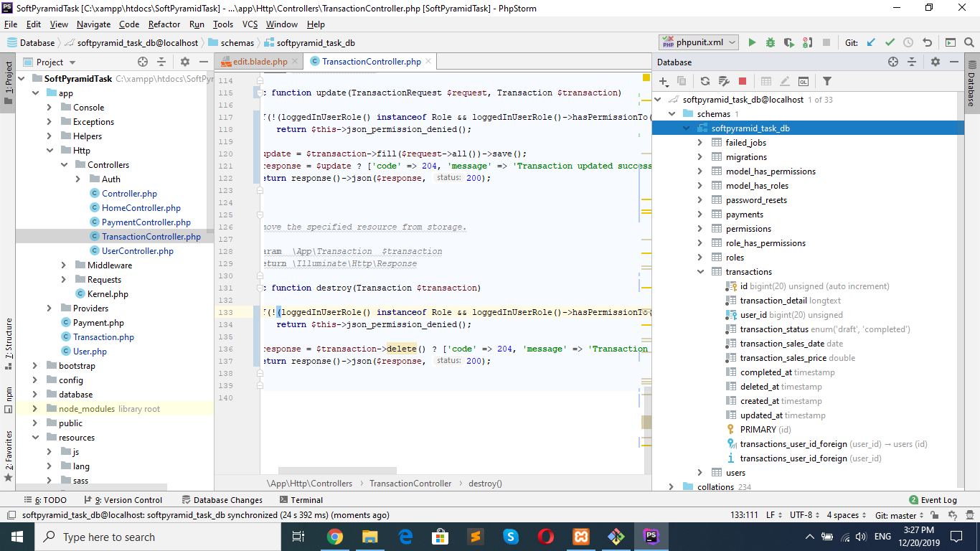The width and height of the screenshot is (980, 551).
Task: Open Project panel settings gear
Action: (185, 62)
